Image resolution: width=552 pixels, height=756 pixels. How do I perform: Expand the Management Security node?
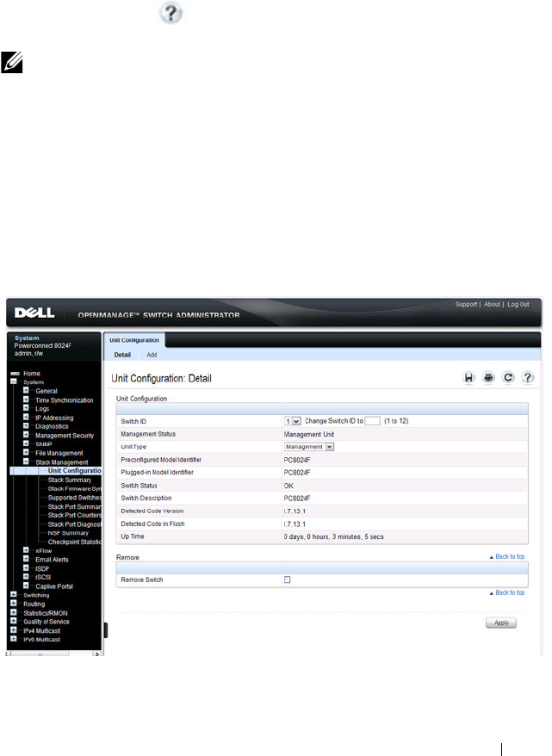pyautogui.click(x=26, y=435)
